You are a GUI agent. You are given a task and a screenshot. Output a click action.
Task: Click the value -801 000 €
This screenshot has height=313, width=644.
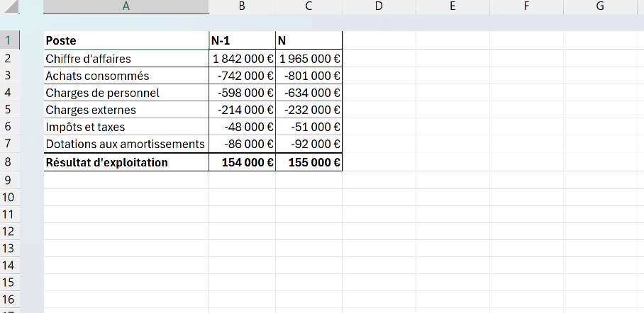point(309,76)
